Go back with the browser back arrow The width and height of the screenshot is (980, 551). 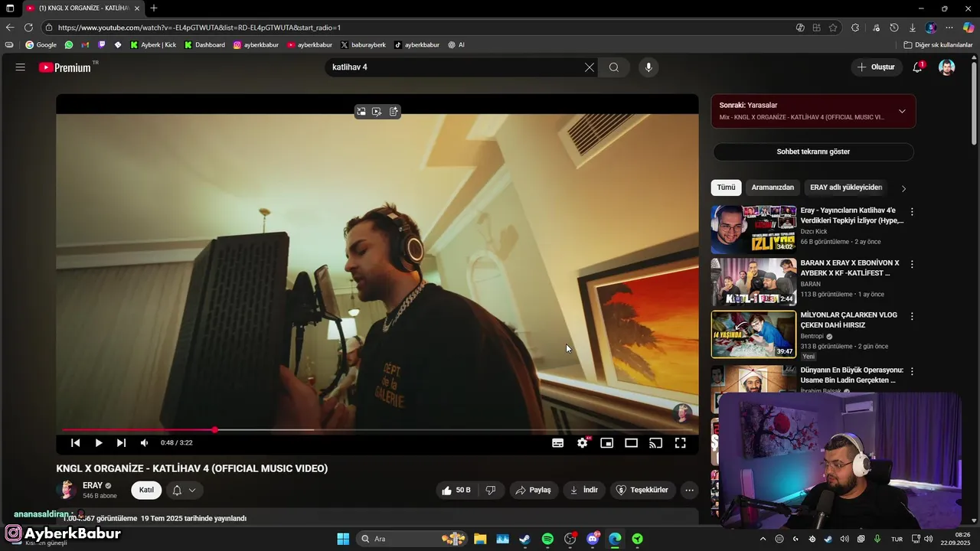[x=10, y=28]
